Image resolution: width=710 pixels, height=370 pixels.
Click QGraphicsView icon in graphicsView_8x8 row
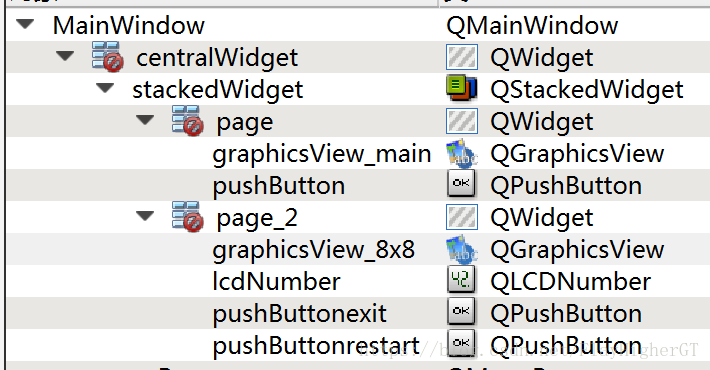461,249
